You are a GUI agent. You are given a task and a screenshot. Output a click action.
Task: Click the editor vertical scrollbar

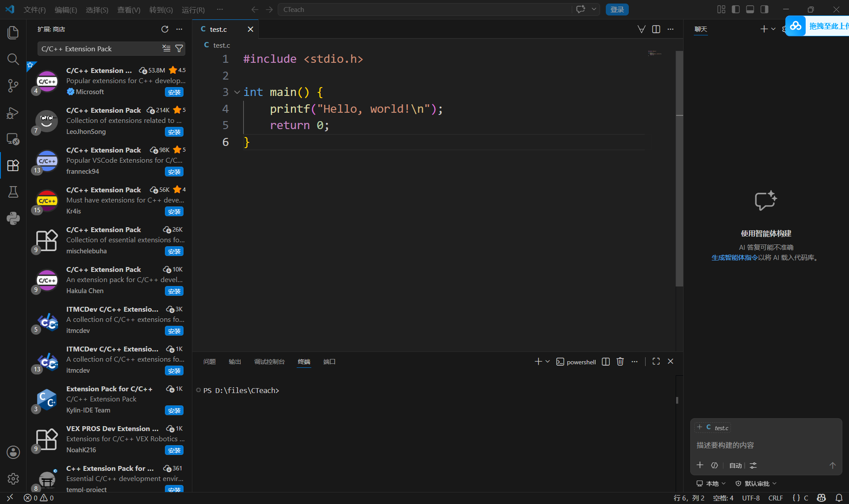tap(679, 168)
